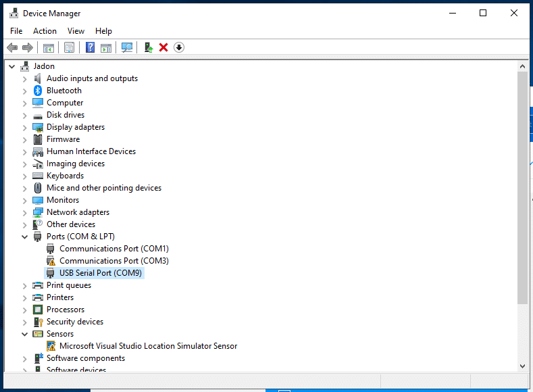Open the Help menu

tap(103, 31)
